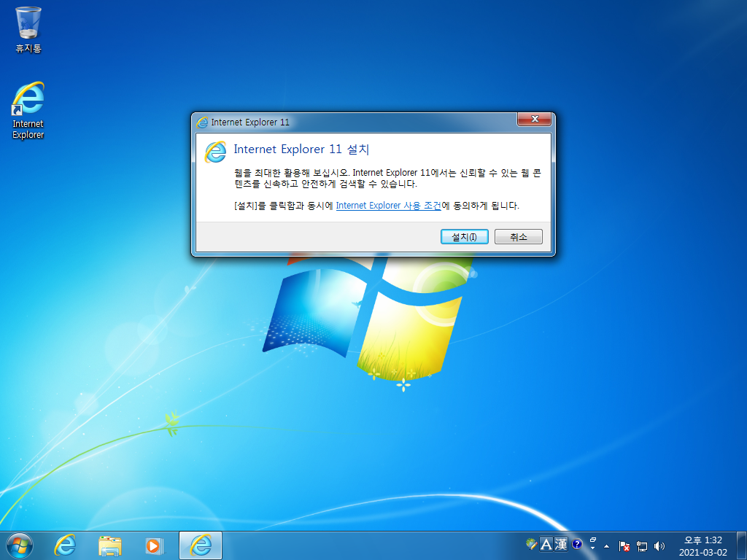Toggle the Korean/English 'A' input mode
This screenshot has height=560, width=747.
tap(546, 544)
